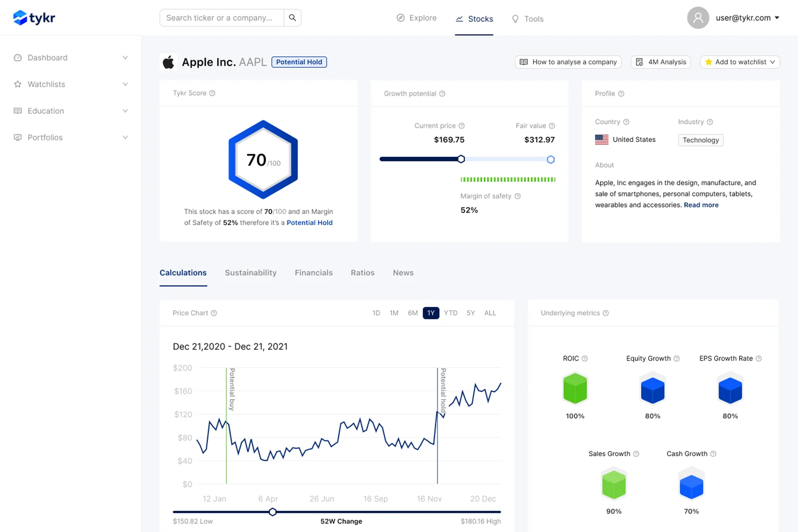Click the Growth potential help icon
This screenshot has height=532, width=798.
tap(442, 94)
